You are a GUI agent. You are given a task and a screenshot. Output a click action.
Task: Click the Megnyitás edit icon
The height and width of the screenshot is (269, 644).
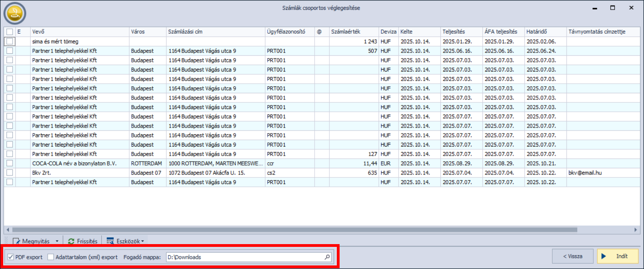coord(16,241)
